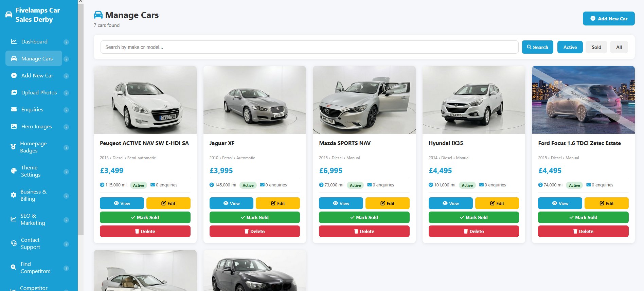The image size is (644, 291).
Task: Click the info icon next to Add New Car menu item
Action: pos(66,76)
